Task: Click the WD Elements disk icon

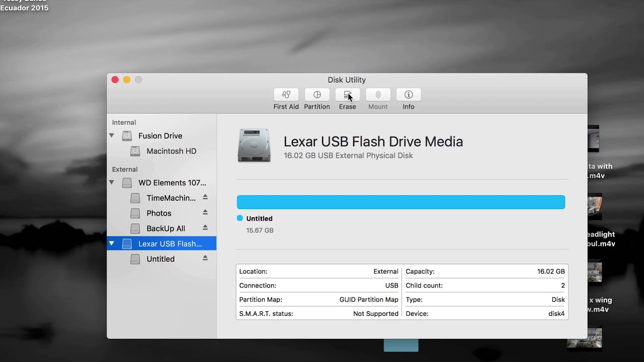Action: [127, 183]
